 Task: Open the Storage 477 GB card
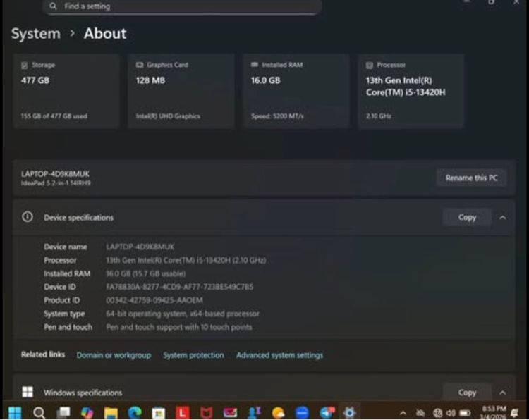66,91
